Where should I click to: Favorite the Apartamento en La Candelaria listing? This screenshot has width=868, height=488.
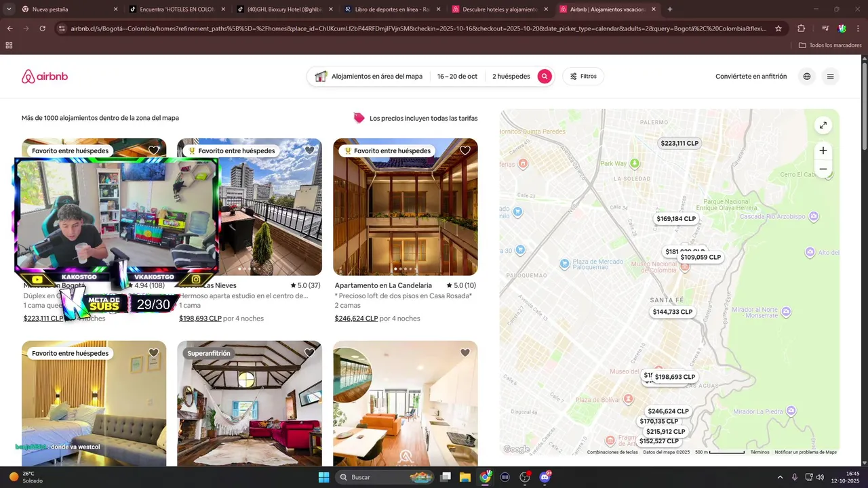click(465, 150)
